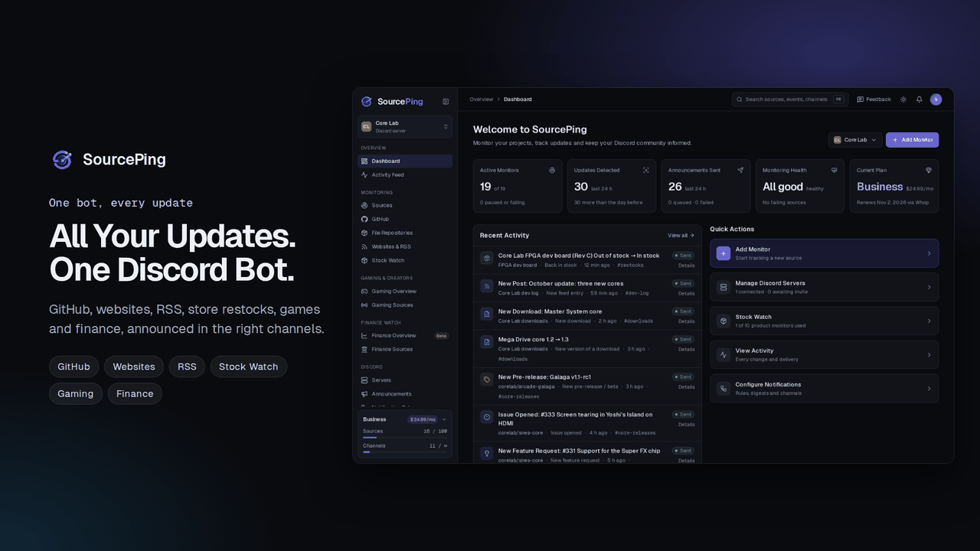Screen dimensions: 980x551
Task: Toggle theme with the sun icon
Action: (x=903, y=99)
